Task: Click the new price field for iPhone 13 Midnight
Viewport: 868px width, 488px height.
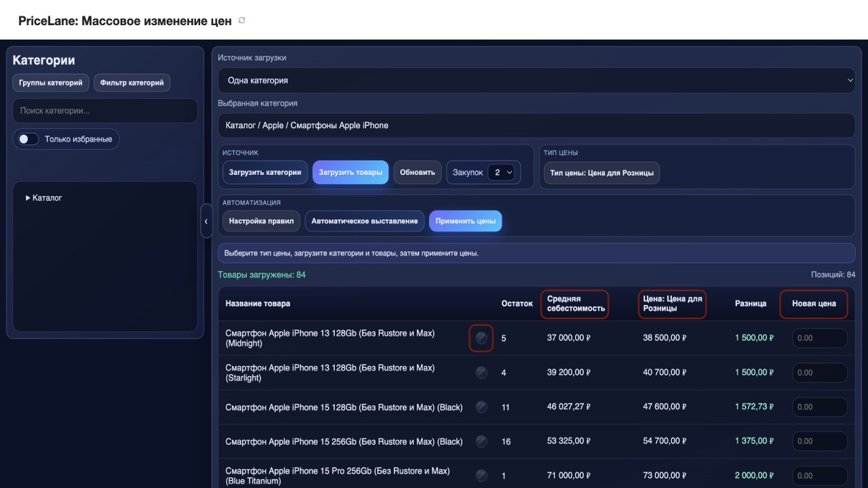Action: click(x=819, y=338)
